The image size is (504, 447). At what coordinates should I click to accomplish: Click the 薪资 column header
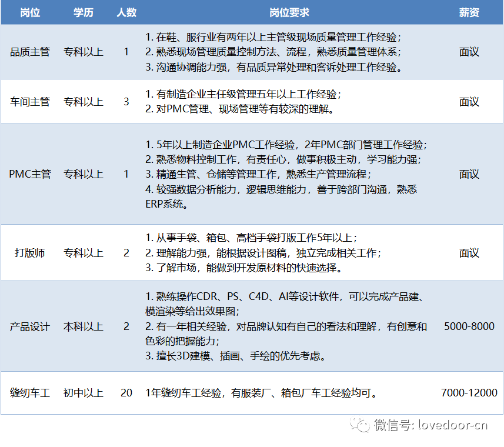[x=469, y=12]
